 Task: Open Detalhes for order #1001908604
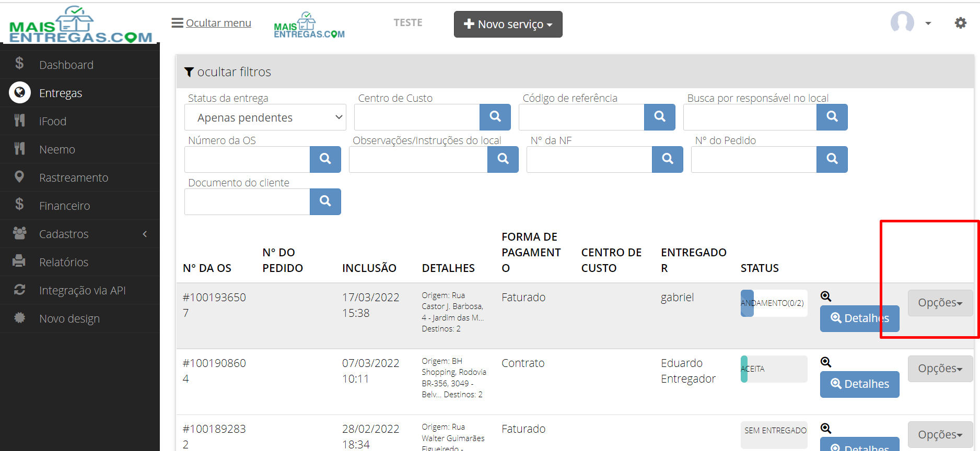pos(860,384)
